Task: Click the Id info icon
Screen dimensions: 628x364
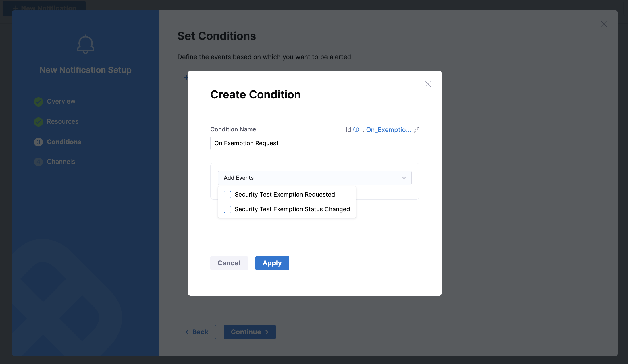Action: point(356,129)
